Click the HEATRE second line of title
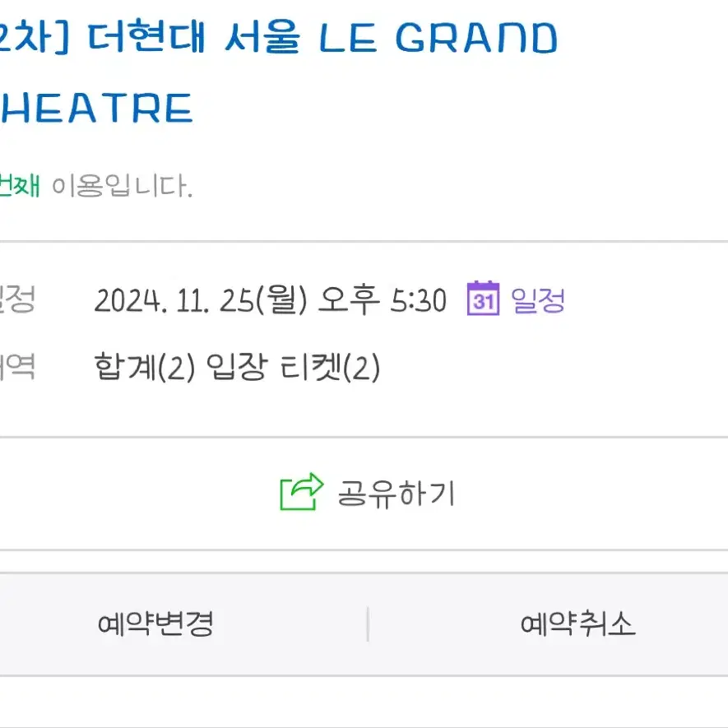This screenshot has height=728, width=728. click(96, 108)
